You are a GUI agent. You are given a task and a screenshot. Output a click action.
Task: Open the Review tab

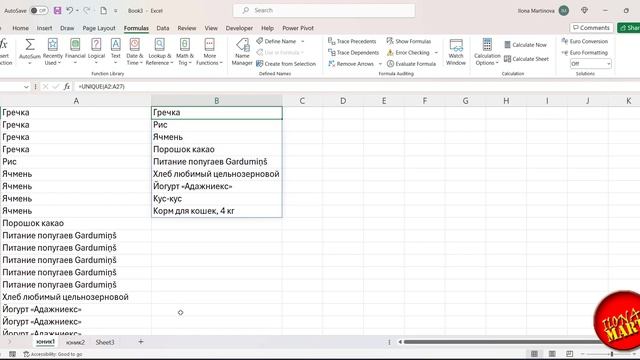pos(187,28)
